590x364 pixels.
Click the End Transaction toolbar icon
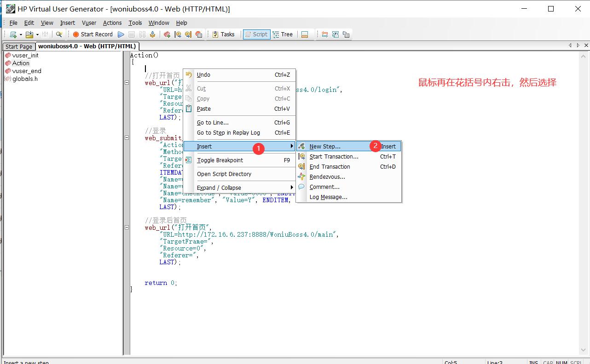[188, 34]
